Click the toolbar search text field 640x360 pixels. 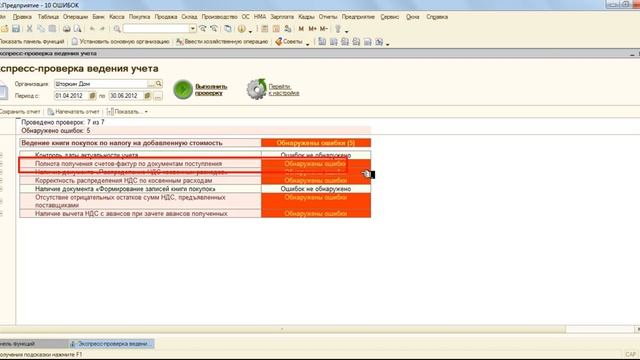(156, 29)
